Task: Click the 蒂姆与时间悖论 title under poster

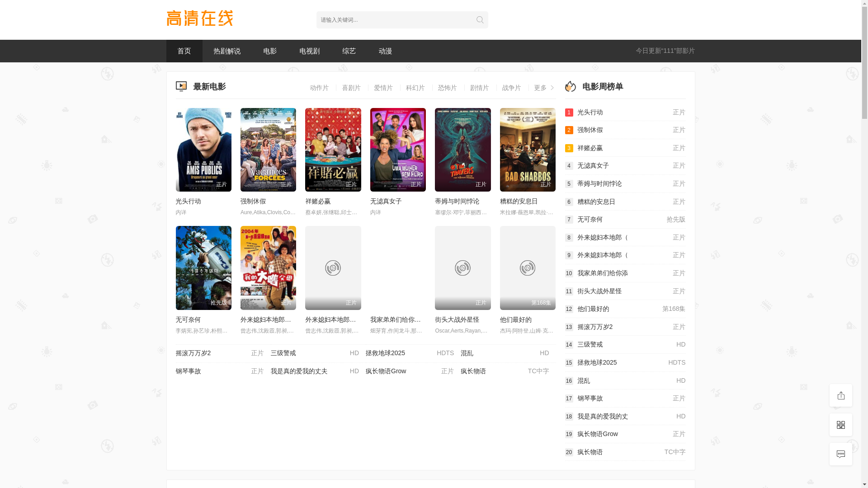Action: 457,201
